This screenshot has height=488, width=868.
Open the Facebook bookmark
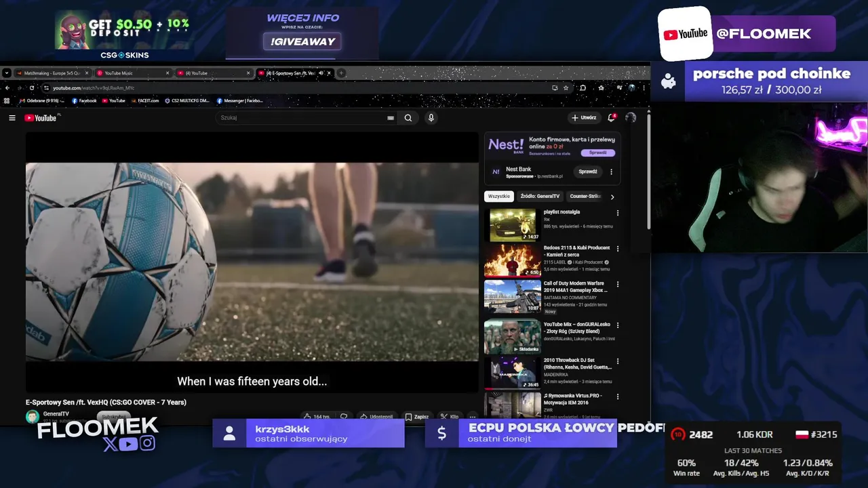[83, 101]
